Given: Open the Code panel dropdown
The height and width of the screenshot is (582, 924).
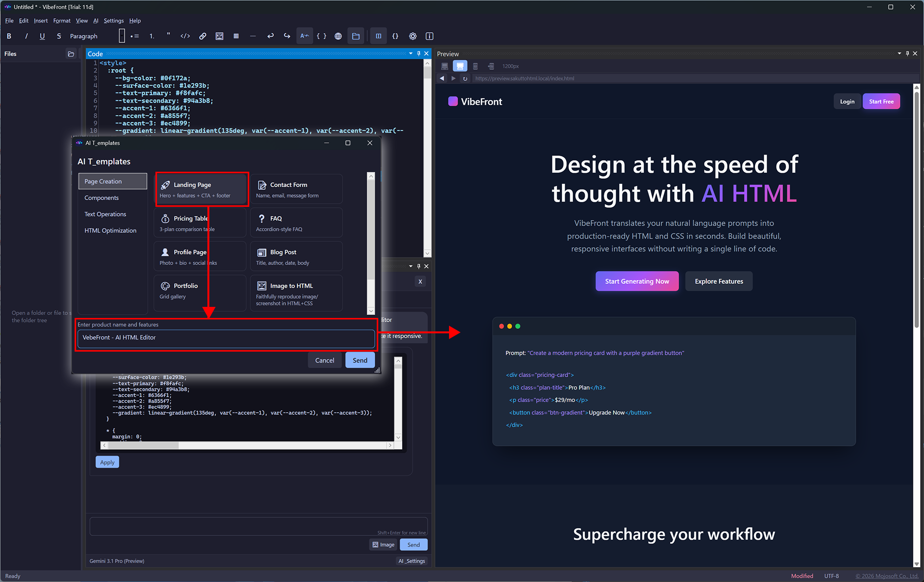Looking at the screenshot, I should [x=411, y=53].
